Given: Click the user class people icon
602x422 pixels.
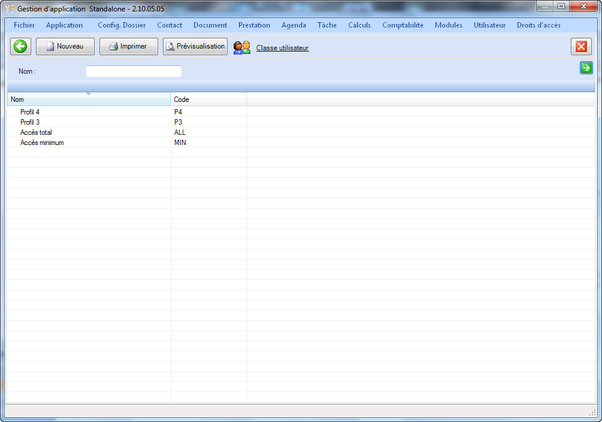Looking at the screenshot, I should (x=242, y=47).
